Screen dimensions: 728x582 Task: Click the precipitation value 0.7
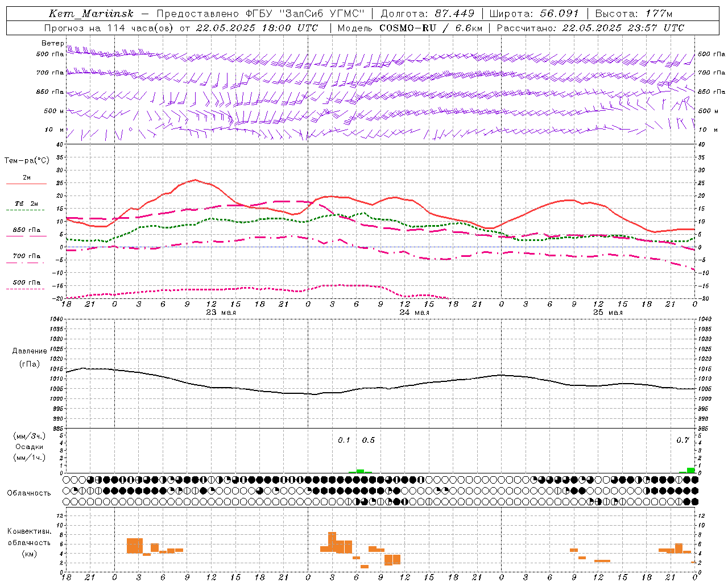(682, 440)
